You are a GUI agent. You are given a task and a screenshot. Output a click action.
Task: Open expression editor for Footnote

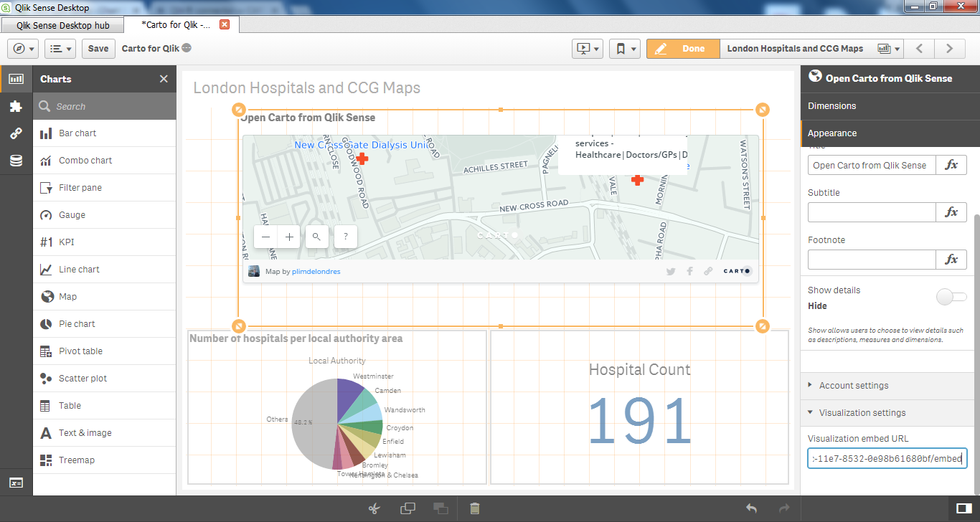(x=951, y=260)
